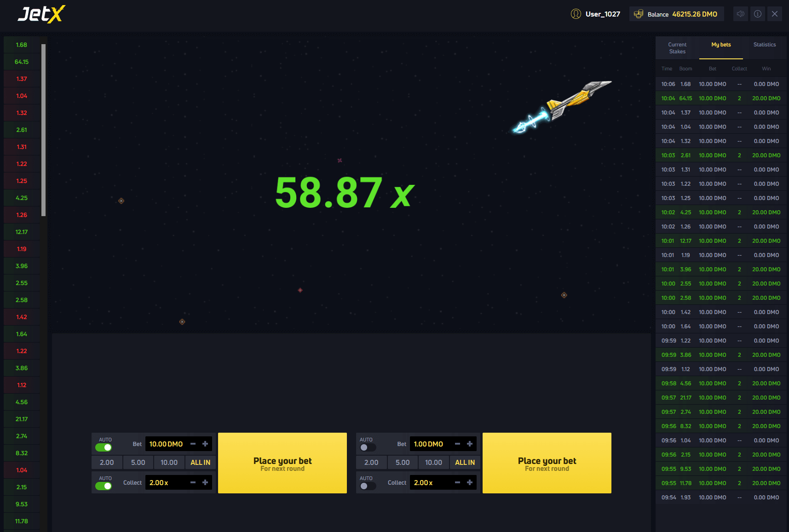
Task: Choose the 5.00 preset on left panel
Action: click(x=138, y=463)
